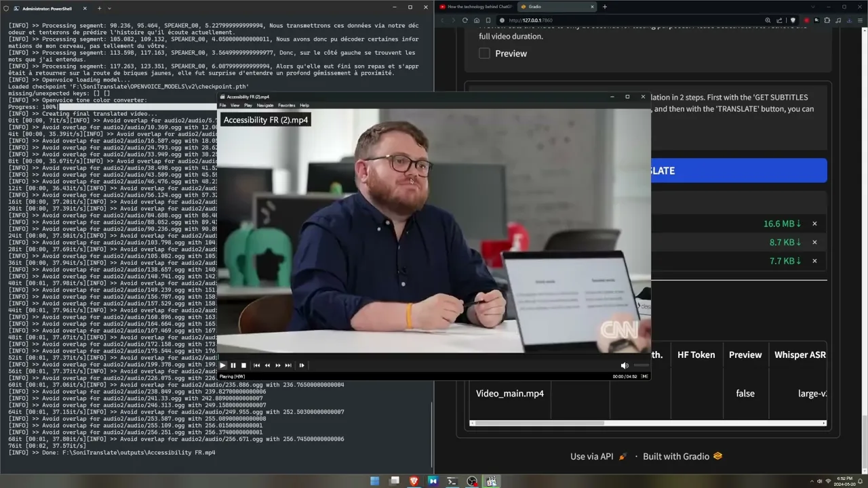Click the Preview column header in the table
Image resolution: width=868 pixels, height=488 pixels.
coord(745,354)
